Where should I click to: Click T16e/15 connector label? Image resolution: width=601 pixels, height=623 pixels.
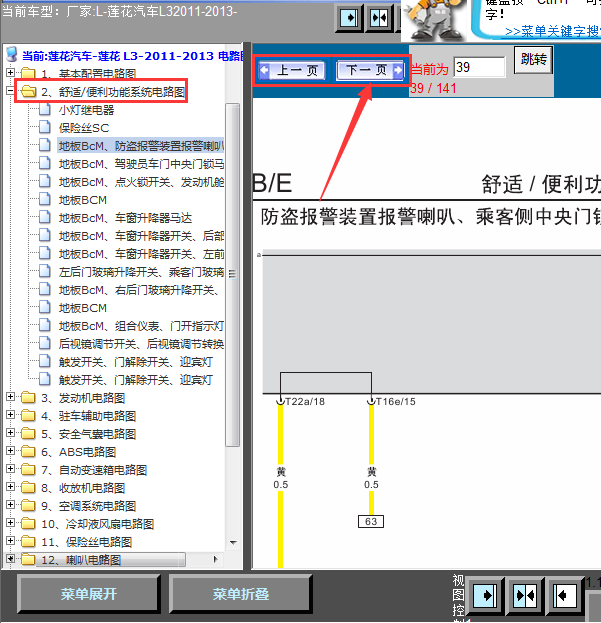[x=396, y=402]
